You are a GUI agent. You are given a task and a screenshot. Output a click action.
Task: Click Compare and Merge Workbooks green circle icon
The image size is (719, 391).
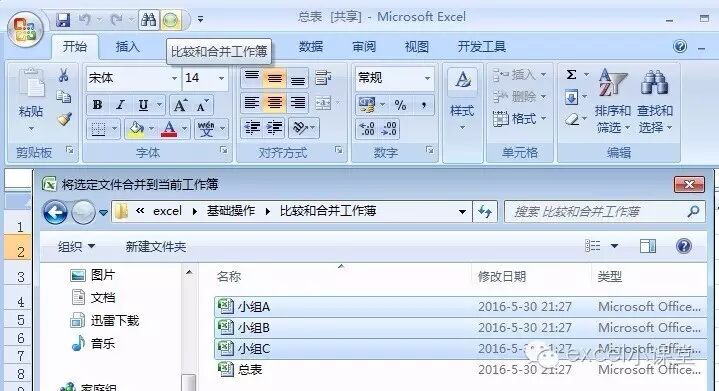tap(171, 20)
